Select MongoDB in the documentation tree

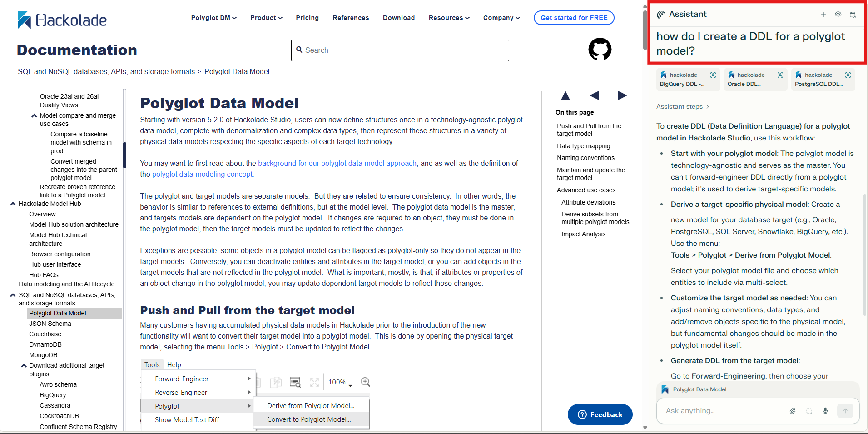coord(43,355)
